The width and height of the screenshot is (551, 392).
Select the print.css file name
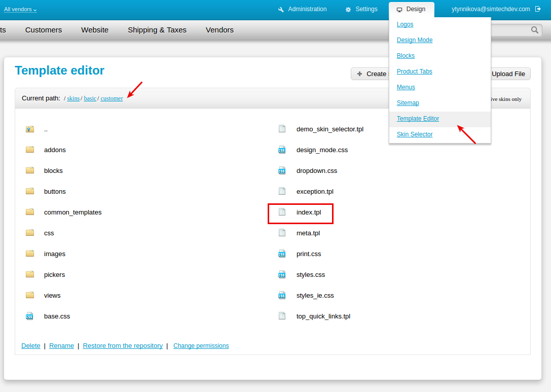click(x=309, y=254)
